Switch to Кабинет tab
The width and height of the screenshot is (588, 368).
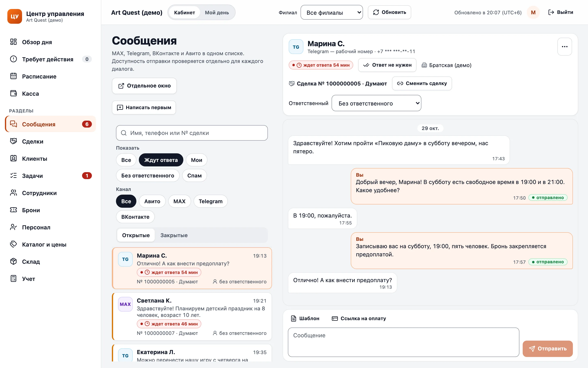pos(184,12)
